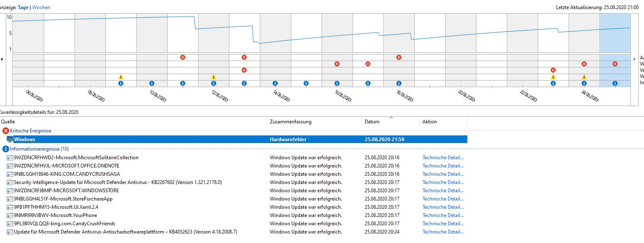Screen dimensions: 644x243
Task: Select yellow warning icon on 23.08.2020
Action: [x=553, y=77]
